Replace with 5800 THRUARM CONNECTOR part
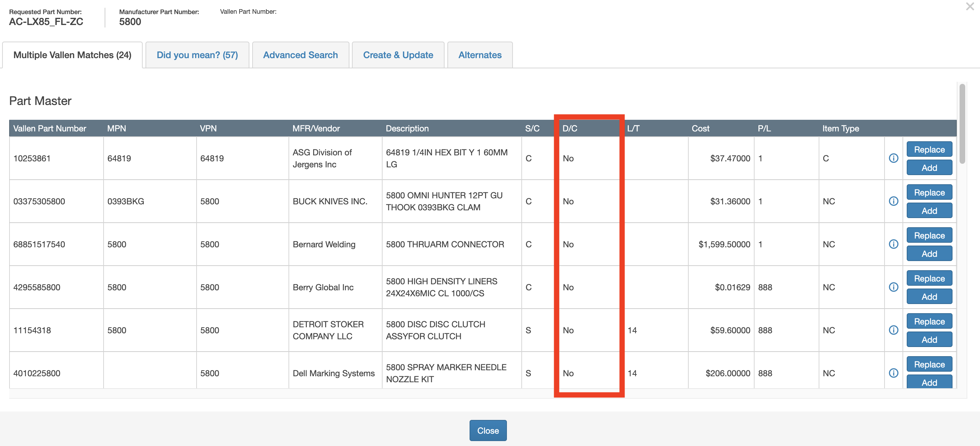Screen dimensions: 980x446 (x=929, y=236)
